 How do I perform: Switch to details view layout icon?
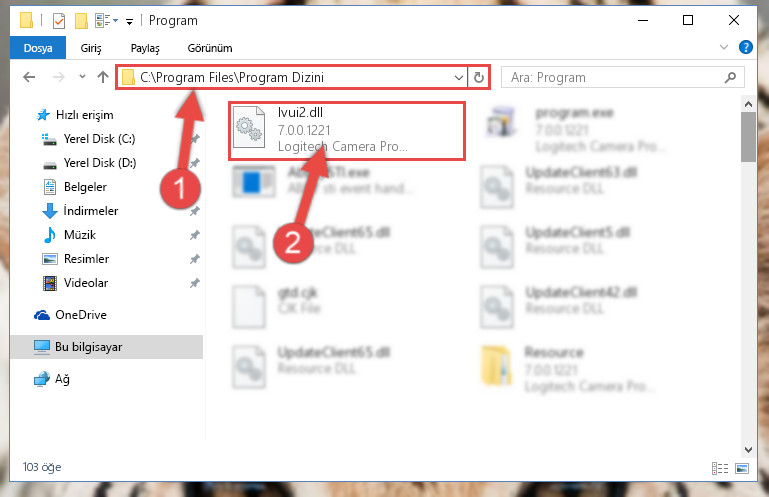coord(719,469)
